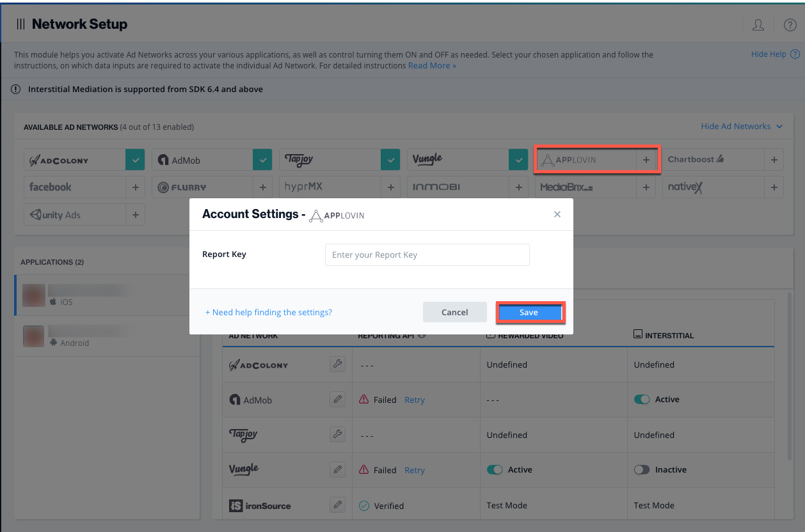Open AdMob settings via its pencil icon
The width and height of the screenshot is (805, 532).
[337, 399]
